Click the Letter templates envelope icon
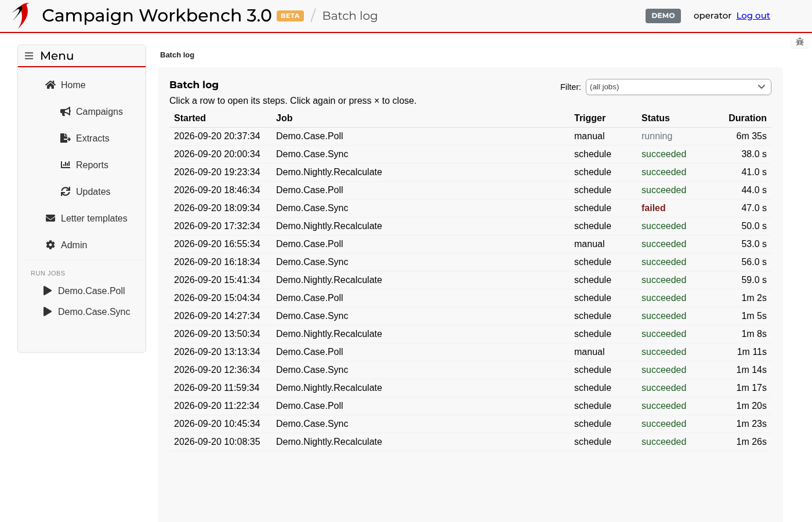Screen dimensions: 812x522 (x=50, y=218)
